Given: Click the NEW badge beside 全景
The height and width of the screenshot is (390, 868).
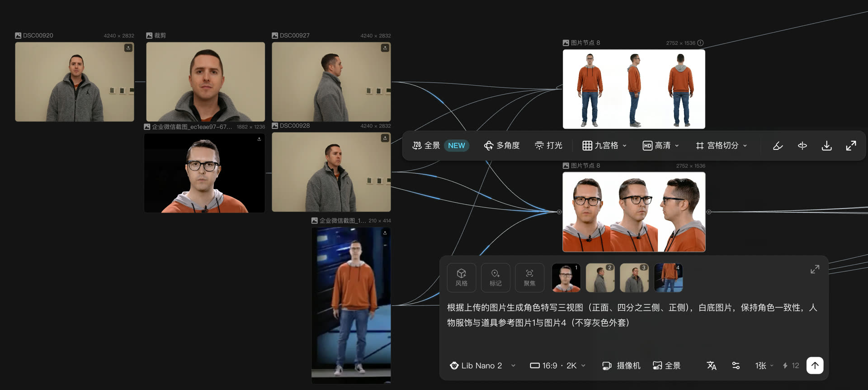Looking at the screenshot, I should (456, 146).
